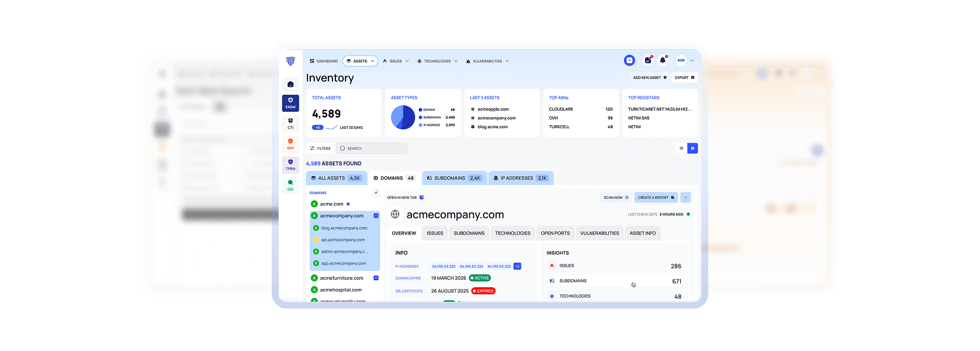Click the blue plus icon in header

pos(629,60)
